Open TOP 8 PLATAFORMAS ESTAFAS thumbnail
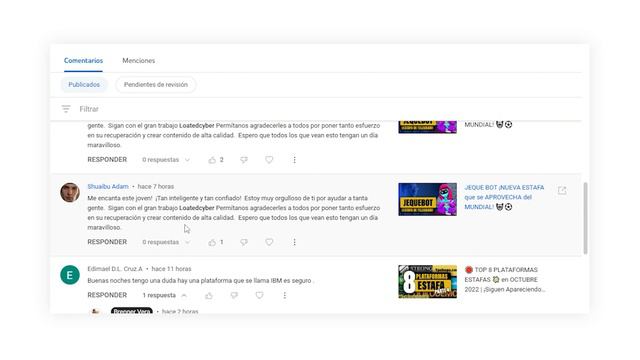 427,282
